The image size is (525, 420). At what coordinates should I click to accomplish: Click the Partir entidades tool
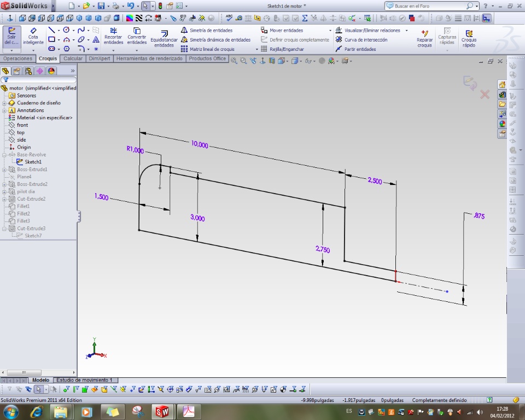pyautogui.click(x=360, y=49)
